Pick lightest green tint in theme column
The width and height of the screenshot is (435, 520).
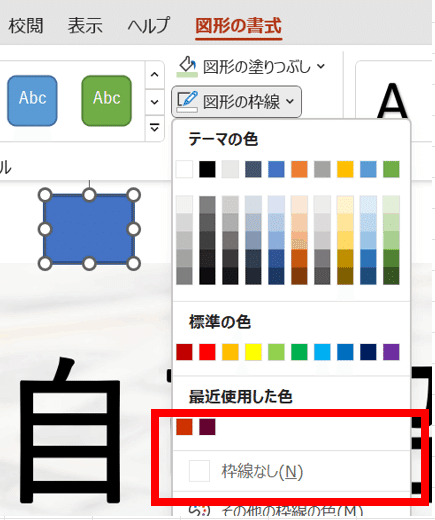click(391, 204)
